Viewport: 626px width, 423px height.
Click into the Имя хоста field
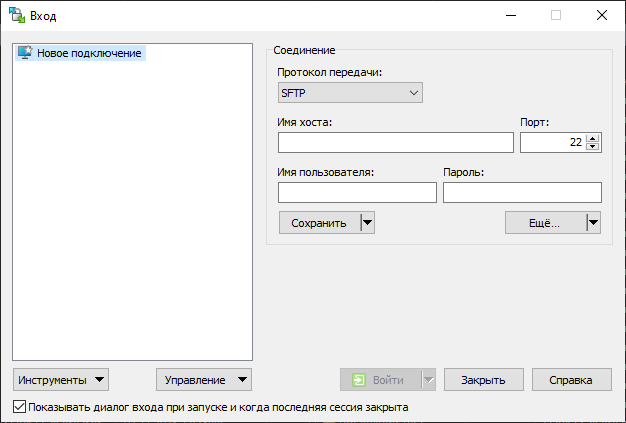(395, 143)
